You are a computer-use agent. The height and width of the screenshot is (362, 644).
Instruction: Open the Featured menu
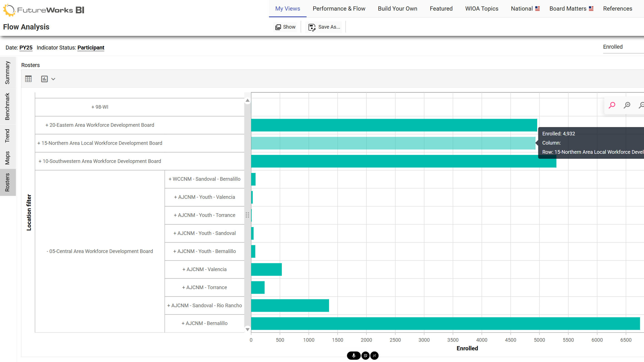[x=441, y=9]
